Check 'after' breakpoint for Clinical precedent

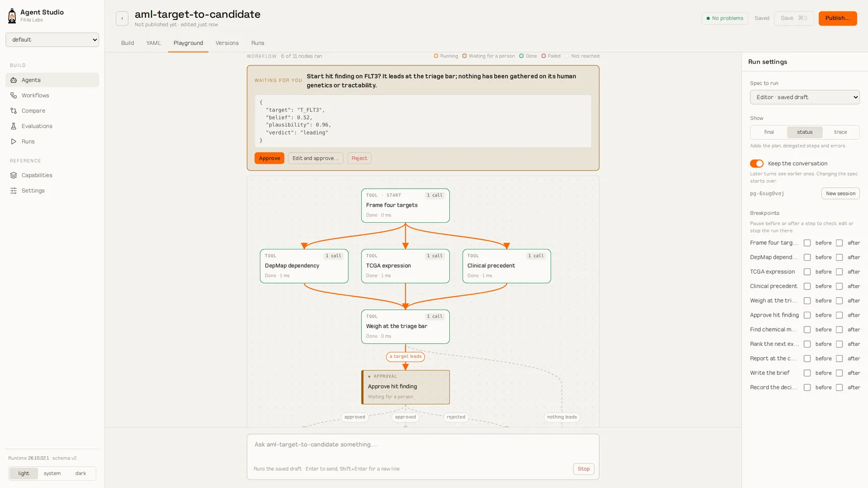click(839, 286)
